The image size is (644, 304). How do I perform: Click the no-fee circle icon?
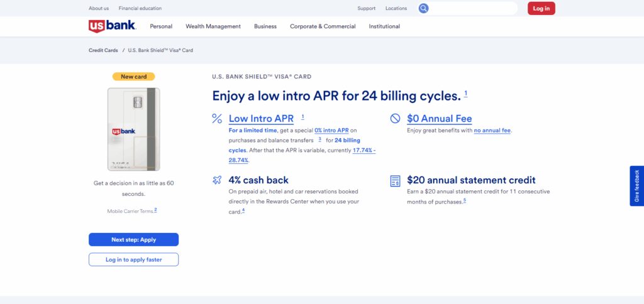tap(395, 119)
